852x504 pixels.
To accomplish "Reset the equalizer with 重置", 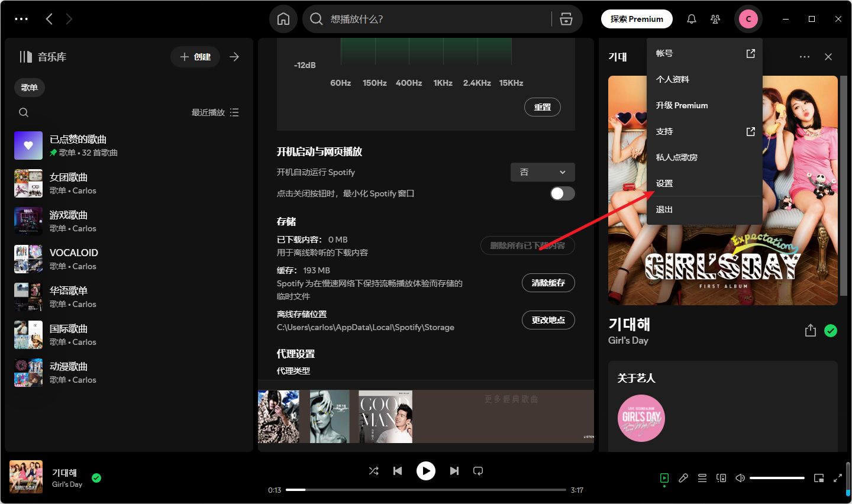I will point(543,107).
